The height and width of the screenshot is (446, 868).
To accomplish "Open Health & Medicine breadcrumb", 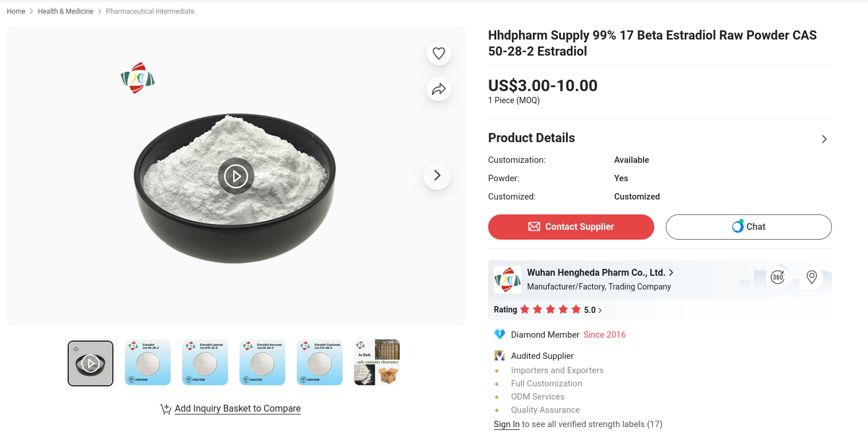I will pyautogui.click(x=65, y=11).
